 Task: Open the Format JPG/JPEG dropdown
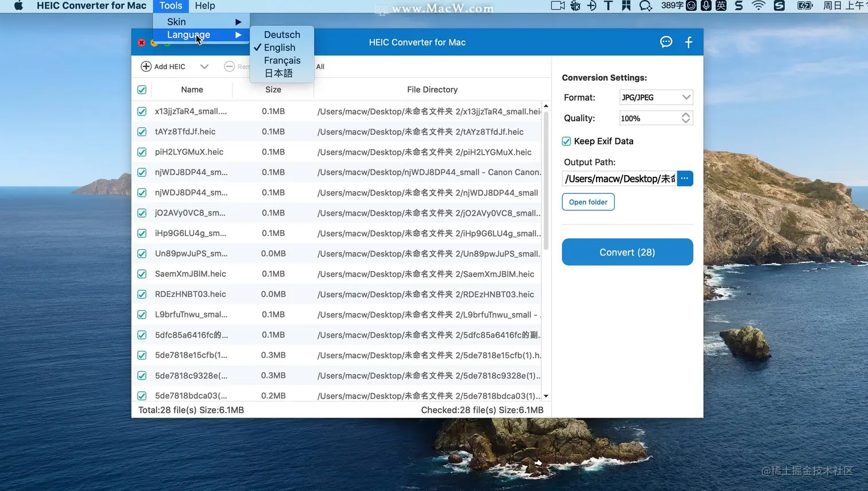pos(656,98)
